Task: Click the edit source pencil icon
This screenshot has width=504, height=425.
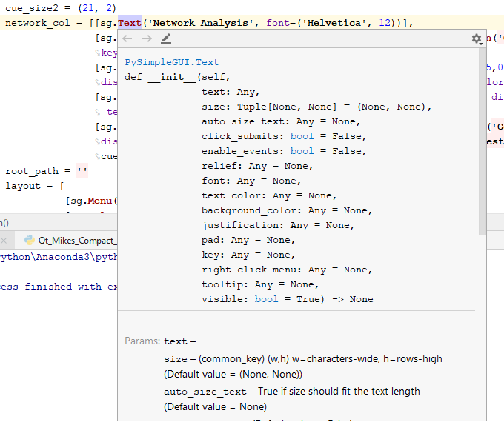Action: (166, 39)
